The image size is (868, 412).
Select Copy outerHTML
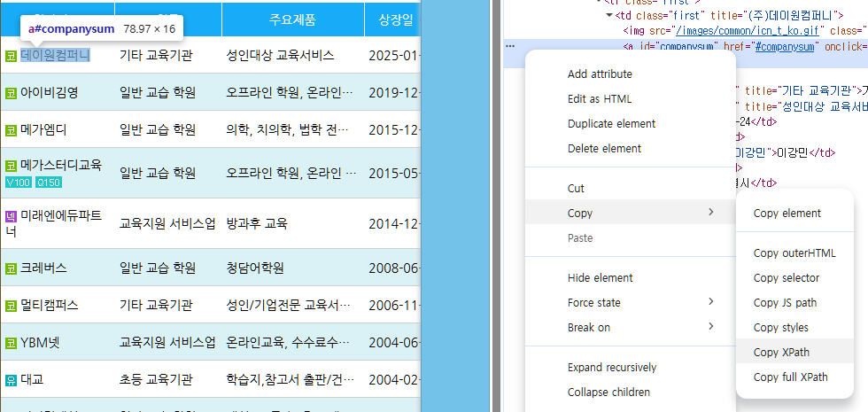point(795,253)
